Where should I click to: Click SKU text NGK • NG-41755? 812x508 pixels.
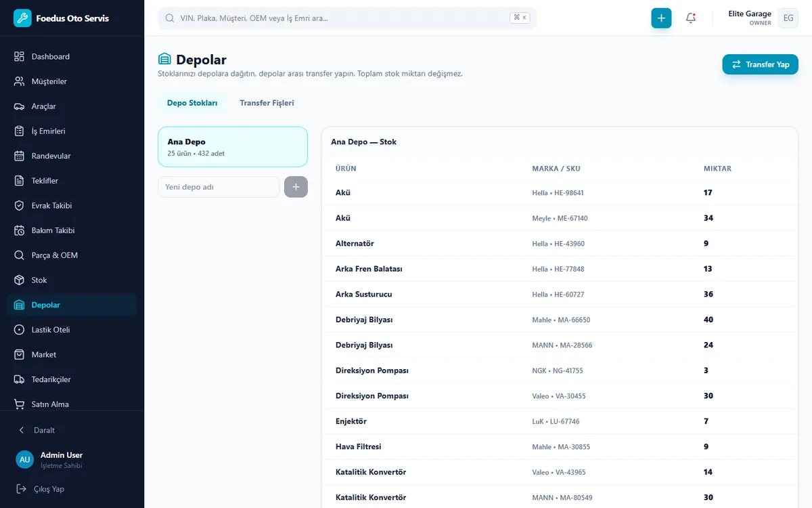[558, 371]
